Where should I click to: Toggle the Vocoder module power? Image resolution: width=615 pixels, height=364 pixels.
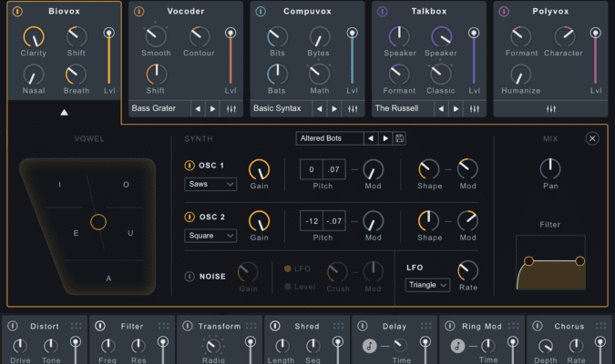tap(138, 12)
